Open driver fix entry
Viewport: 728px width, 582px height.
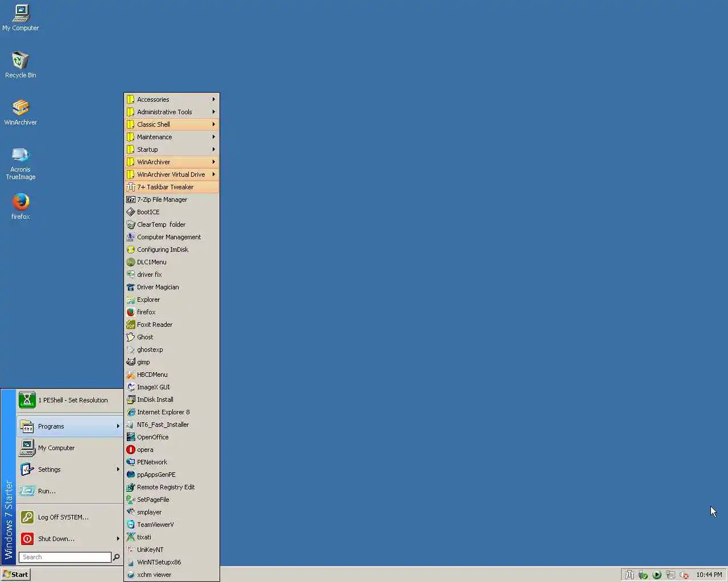click(x=172, y=275)
